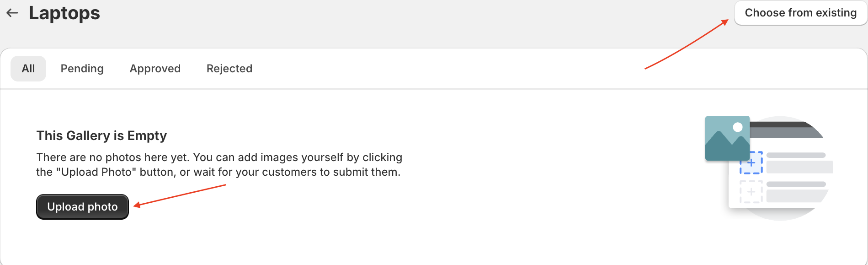The height and width of the screenshot is (265, 868).
Task: Click the blue dashed plus placeholder
Action: (x=752, y=163)
